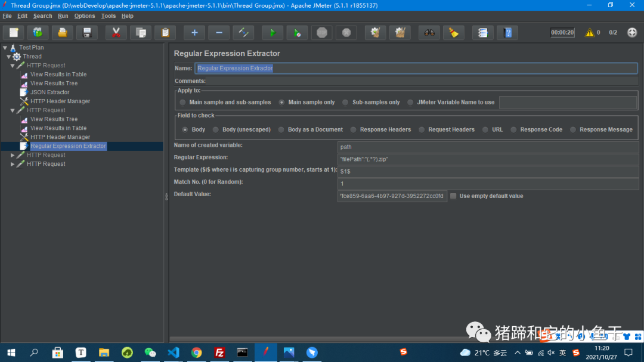
Task: Select JMeter Variable Name to use radio
Action: coord(410,103)
